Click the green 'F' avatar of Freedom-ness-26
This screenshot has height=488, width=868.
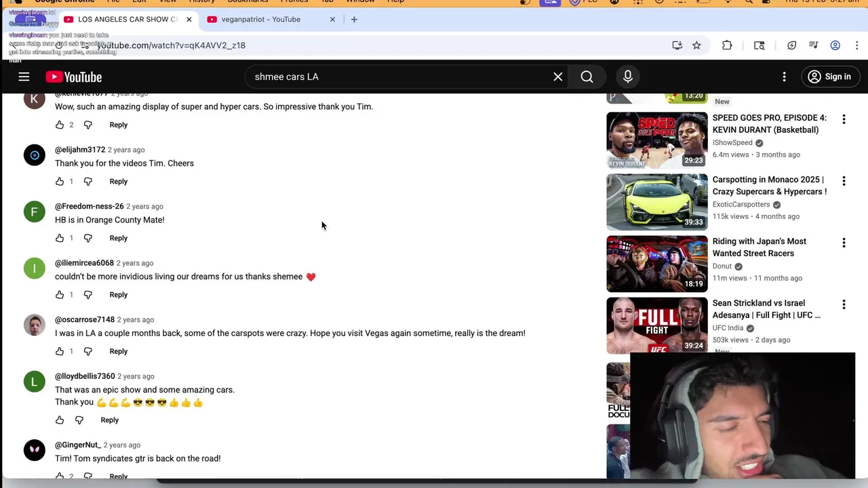(x=35, y=211)
